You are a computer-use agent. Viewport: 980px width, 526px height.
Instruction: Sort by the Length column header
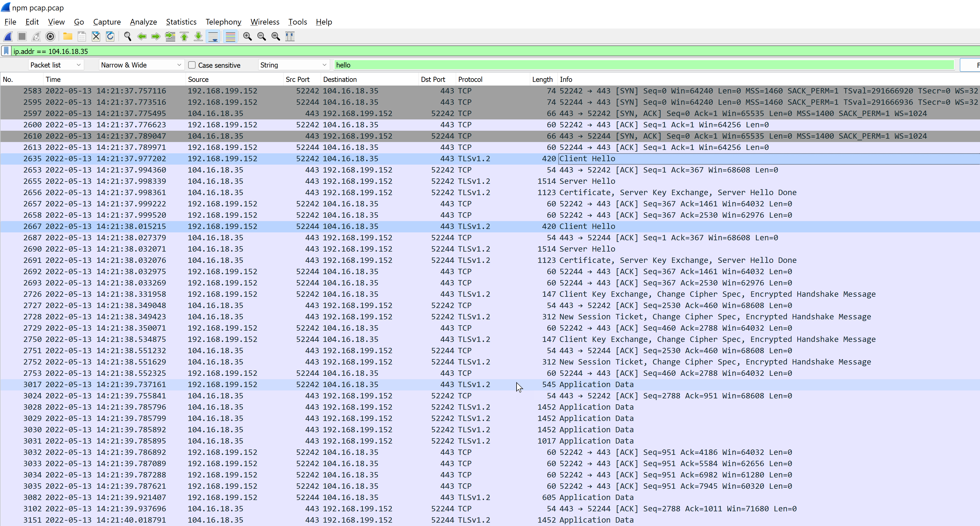[544, 79]
